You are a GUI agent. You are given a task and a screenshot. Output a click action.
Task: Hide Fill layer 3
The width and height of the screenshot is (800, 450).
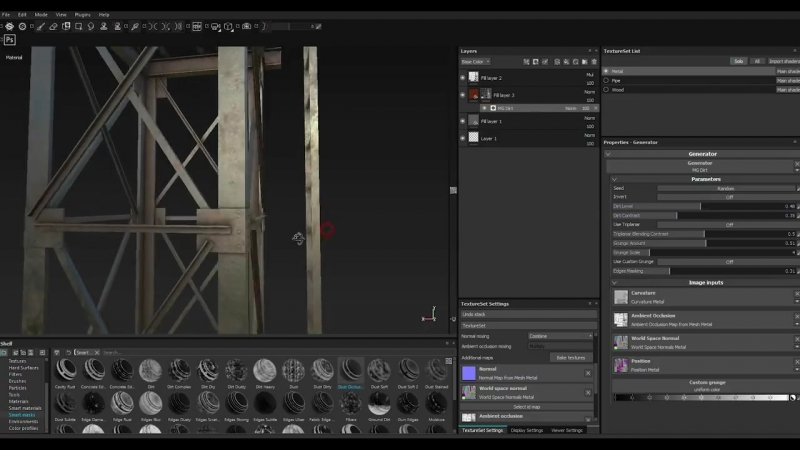(x=463, y=95)
